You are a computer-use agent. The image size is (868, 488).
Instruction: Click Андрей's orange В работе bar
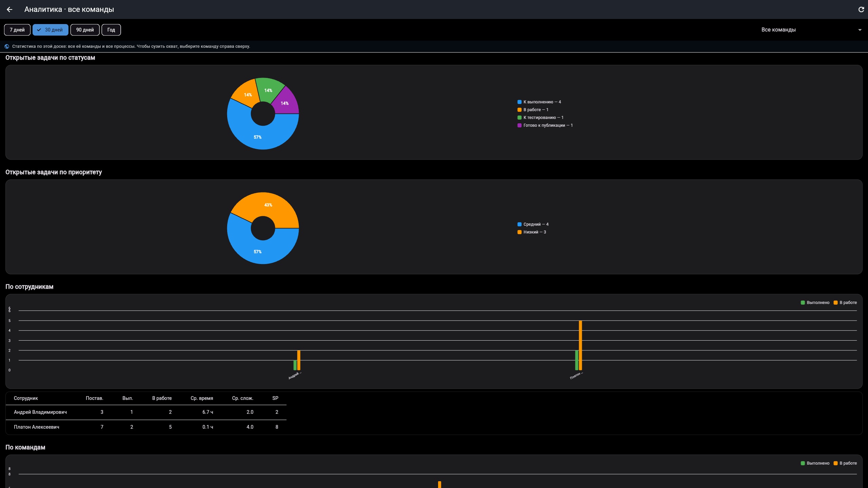[299, 360]
